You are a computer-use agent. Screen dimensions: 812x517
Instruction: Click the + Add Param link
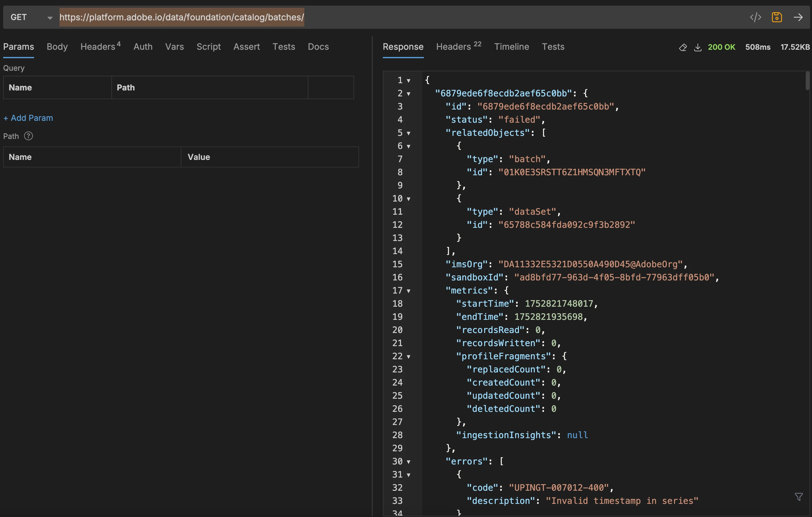pyautogui.click(x=28, y=118)
